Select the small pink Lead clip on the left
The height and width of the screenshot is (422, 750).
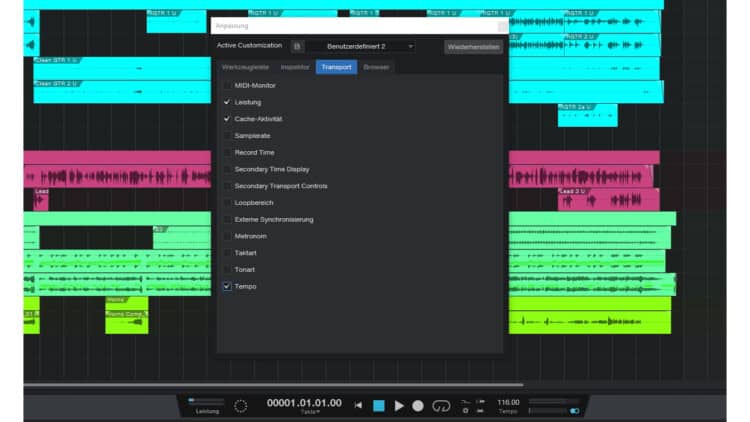pyautogui.click(x=41, y=200)
